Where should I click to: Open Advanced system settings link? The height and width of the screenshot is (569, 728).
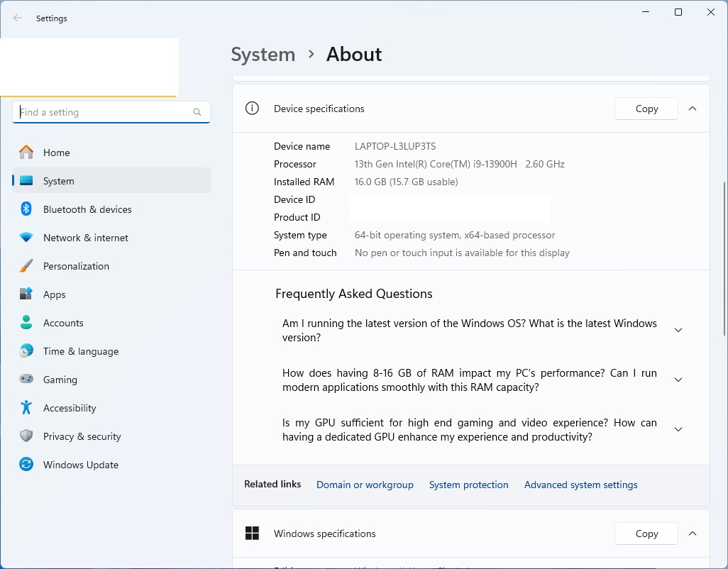(x=581, y=485)
